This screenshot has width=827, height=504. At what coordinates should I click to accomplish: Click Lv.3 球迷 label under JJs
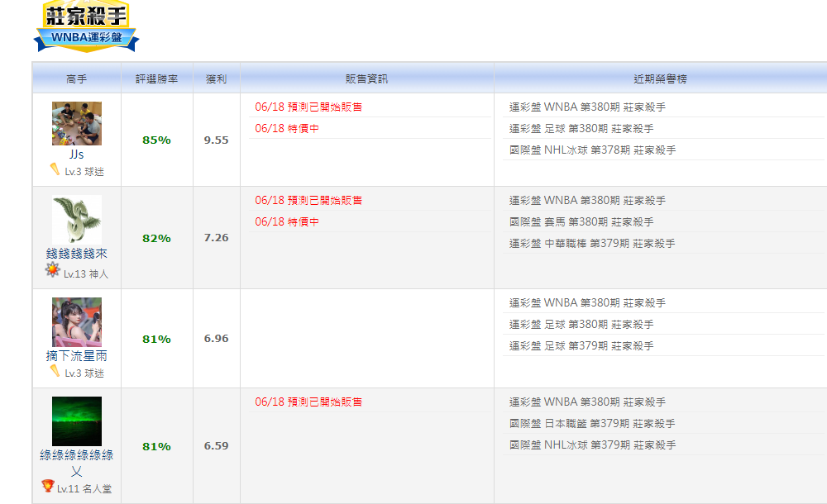pos(84,172)
